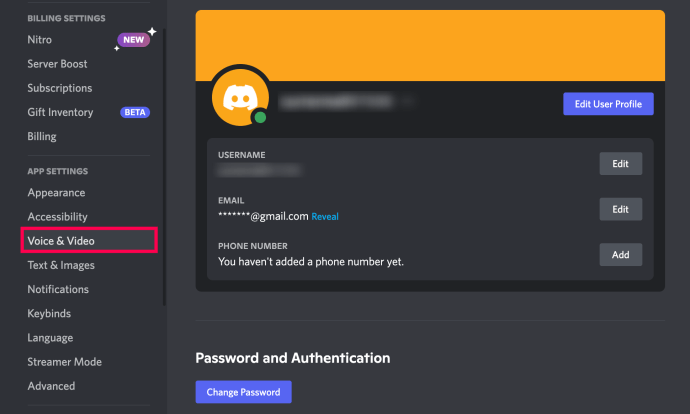Edit the username field
Image resolution: width=690 pixels, height=414 pixels.
click(620, 164)
